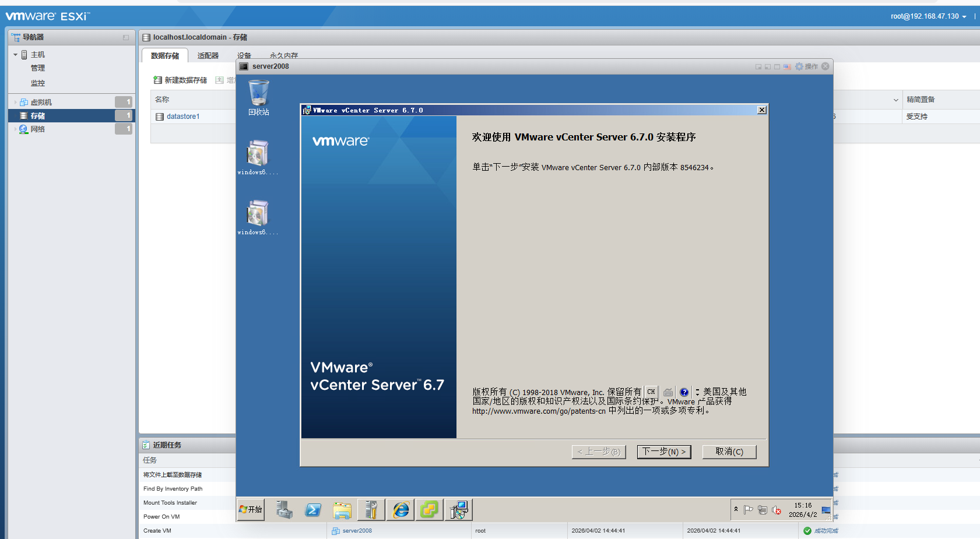This screenshot has height=539, width=980.
Task: Click Cancel (取消) in the vCenter installer
Action: (x=729, y=452)
